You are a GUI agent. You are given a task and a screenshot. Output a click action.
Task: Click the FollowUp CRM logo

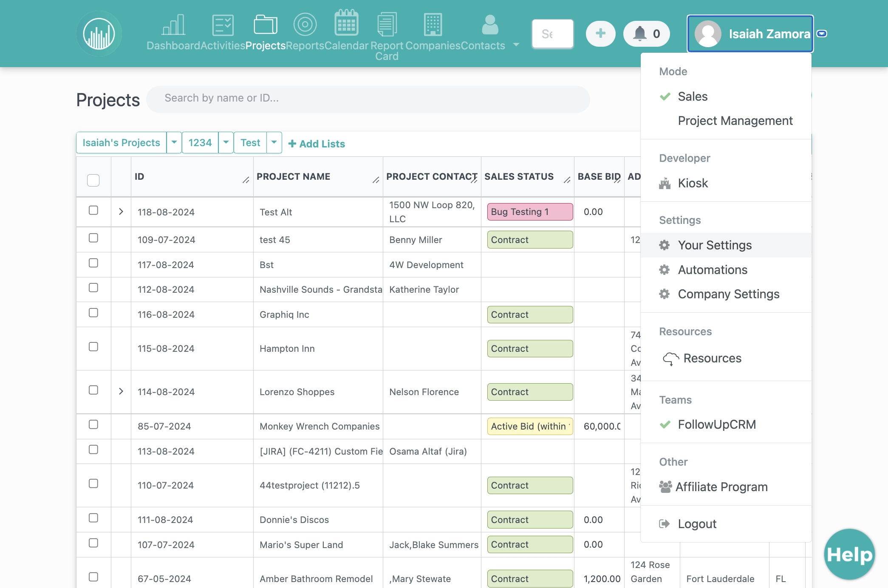click(x=99, y=34)
